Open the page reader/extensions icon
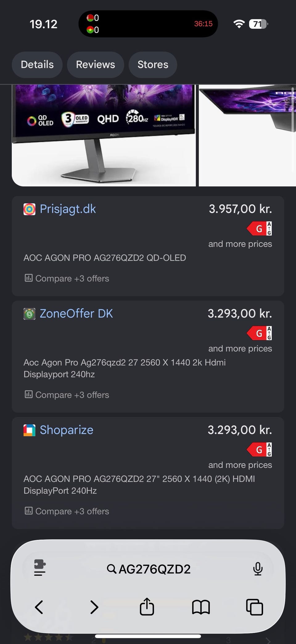The image size is (296, 644). click(x=40, y=567)
